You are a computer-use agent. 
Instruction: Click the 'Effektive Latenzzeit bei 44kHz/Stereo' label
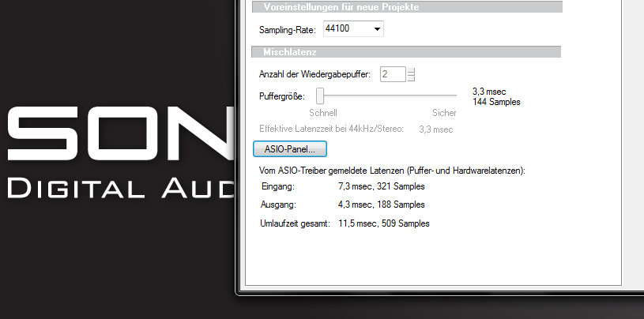(331, 129)
